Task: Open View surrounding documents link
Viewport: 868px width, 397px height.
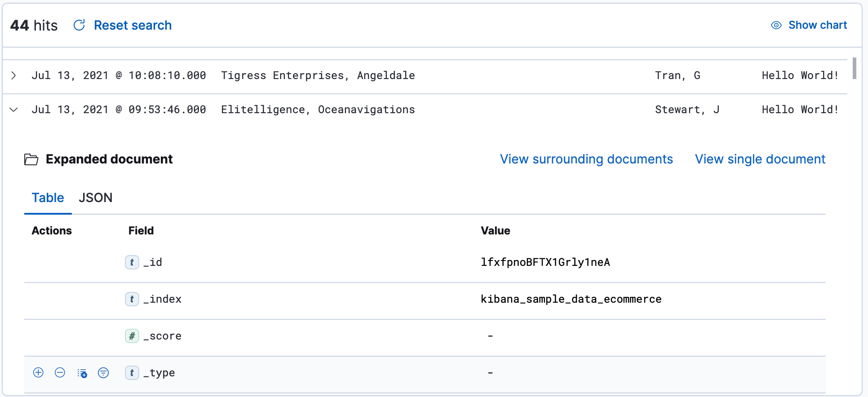Action: (x=586, y=159)
